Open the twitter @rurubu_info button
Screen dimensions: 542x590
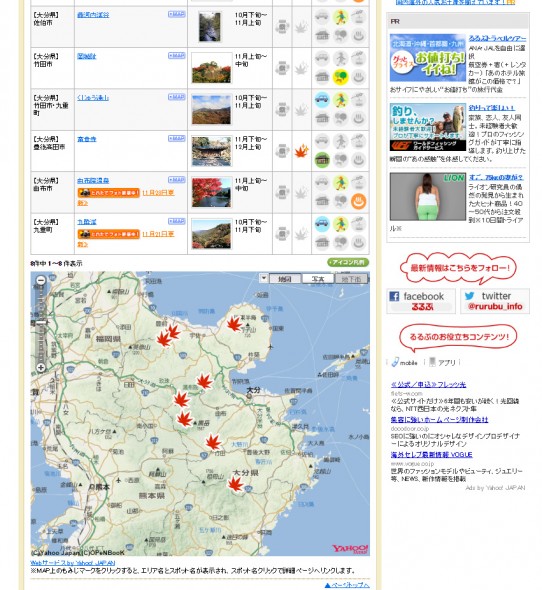pos(495,301)
